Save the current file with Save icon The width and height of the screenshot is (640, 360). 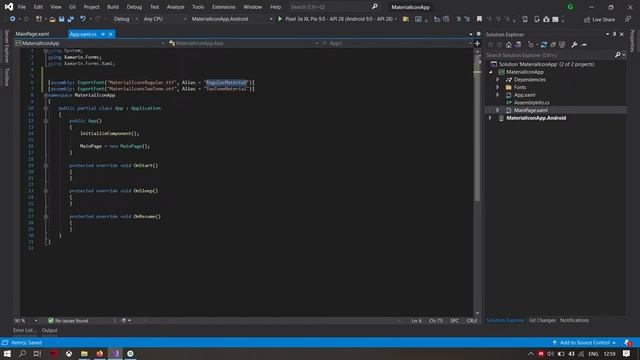[x=62, y=19]
